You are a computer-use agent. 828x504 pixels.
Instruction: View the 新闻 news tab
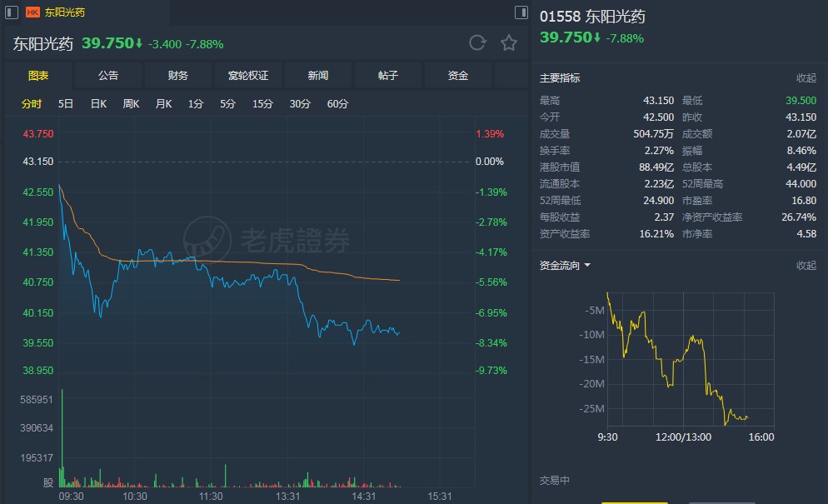(318, 76)
